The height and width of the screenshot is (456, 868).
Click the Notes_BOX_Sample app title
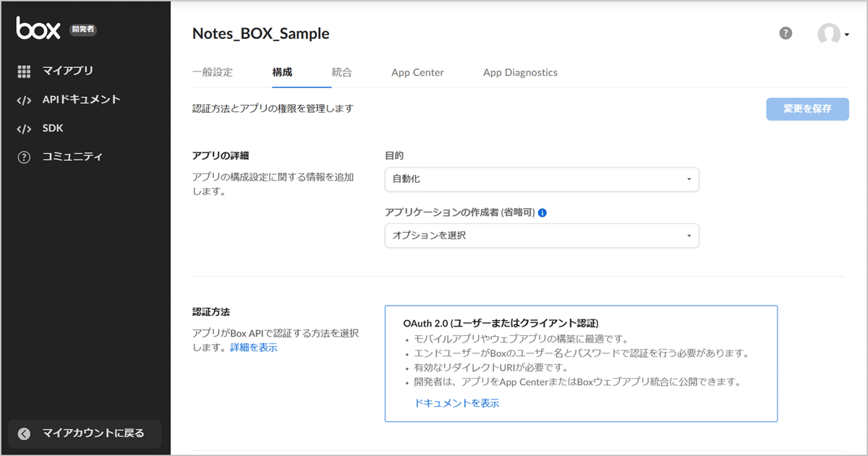[x=260, y=33]
